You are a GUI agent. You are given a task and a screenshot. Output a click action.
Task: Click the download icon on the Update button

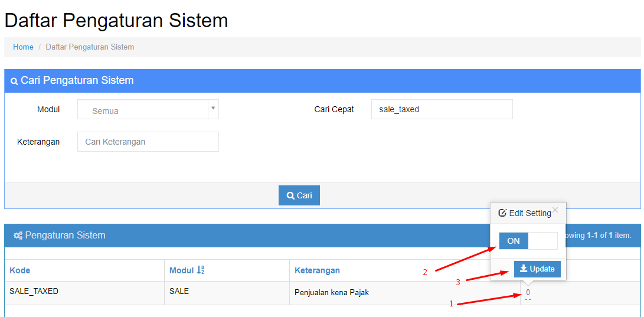click(524, 269)
